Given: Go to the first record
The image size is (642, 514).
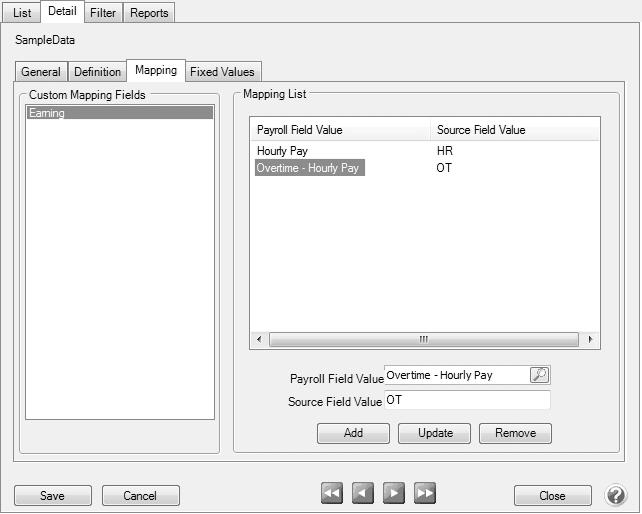Looking at the screenshot, I should pyautogui.click(x=332, y=493).
